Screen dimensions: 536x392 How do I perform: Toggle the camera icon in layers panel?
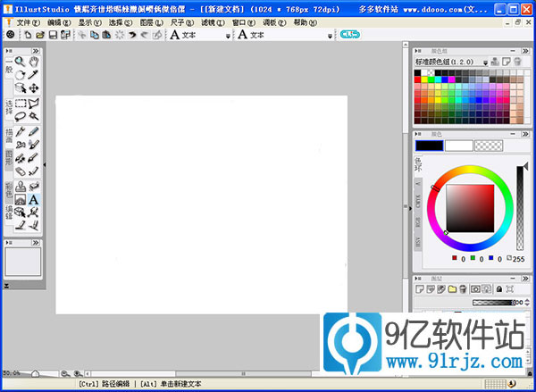pyautogui.click(x=475, y=289)
